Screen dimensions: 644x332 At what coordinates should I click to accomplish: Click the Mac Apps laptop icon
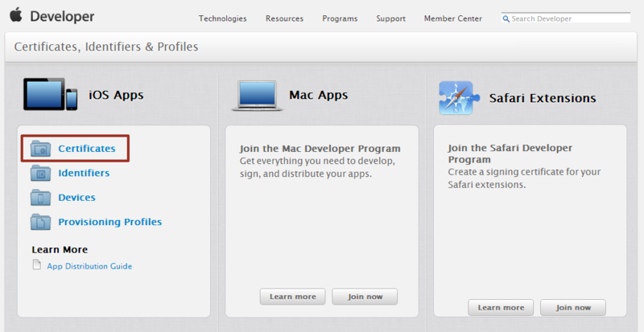pos(258,96)
